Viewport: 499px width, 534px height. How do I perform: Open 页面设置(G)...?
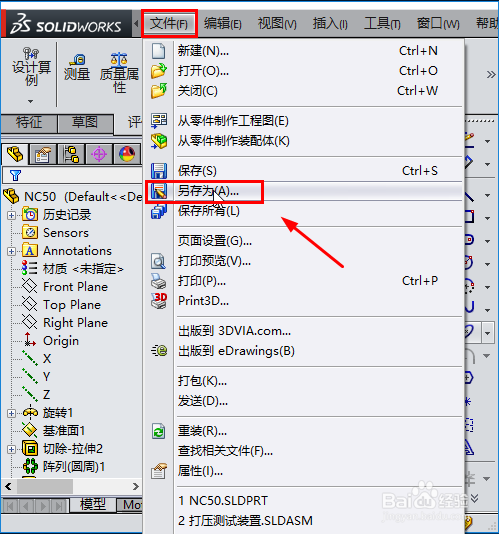coord(303,241)
